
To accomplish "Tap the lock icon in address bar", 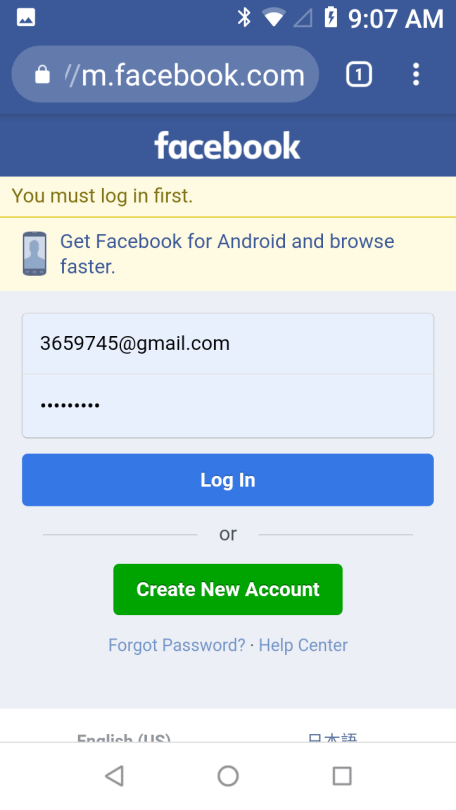I will (42, 75).
